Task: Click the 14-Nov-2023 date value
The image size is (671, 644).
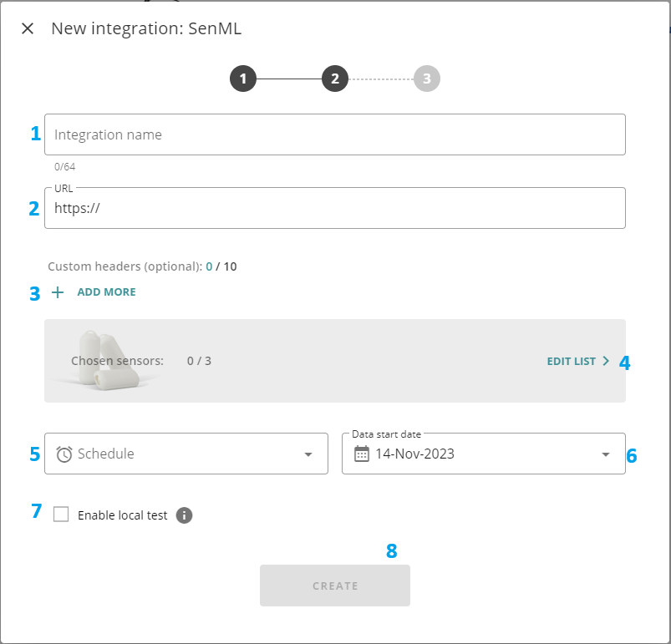Action: pyautogui.click(x=415, y=454)
